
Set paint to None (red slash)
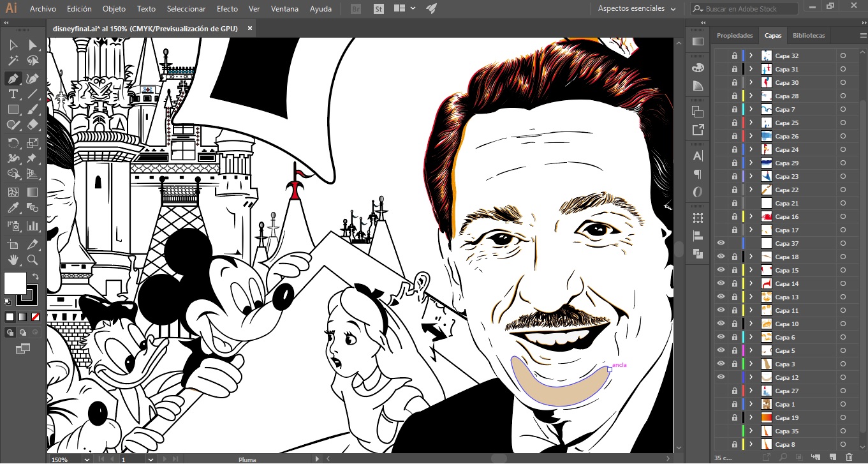click(x=36, y=317)
